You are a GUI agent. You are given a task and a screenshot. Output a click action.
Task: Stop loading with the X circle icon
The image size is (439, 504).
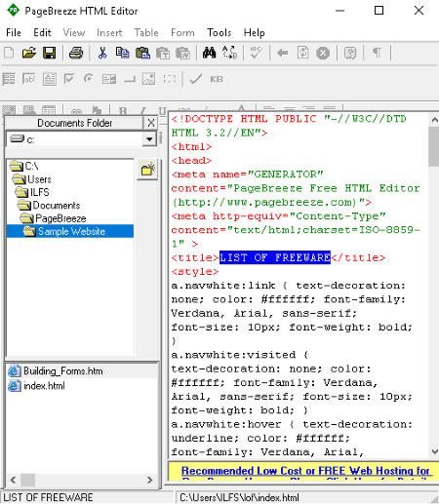pyautogui.click(x=323, y=53)
